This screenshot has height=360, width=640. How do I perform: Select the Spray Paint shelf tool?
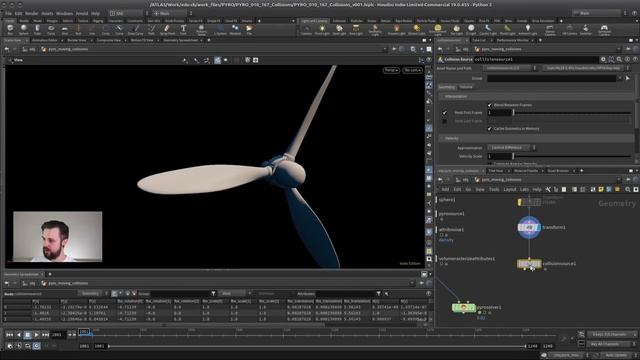pyautogui.click(x=167, y=29)
